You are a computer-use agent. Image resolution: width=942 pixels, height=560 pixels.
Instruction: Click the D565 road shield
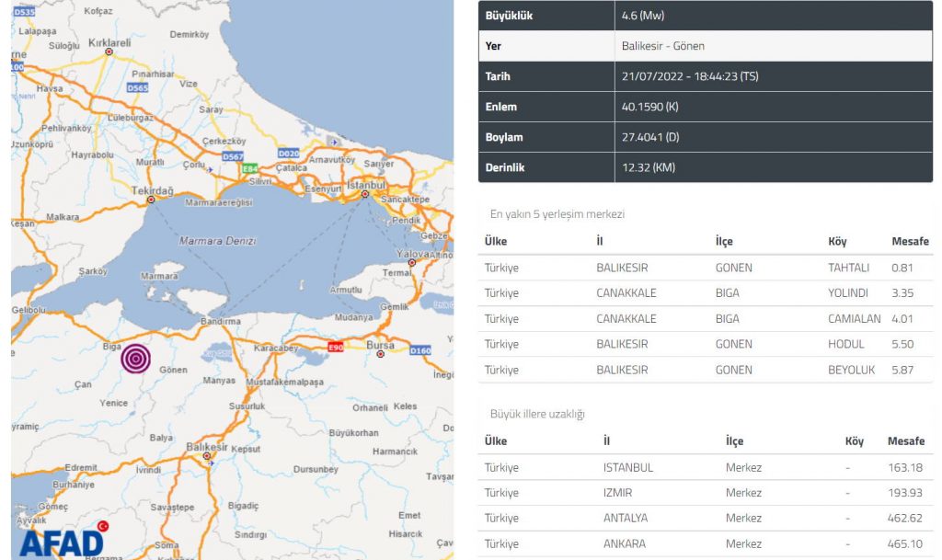pos(138,88)
